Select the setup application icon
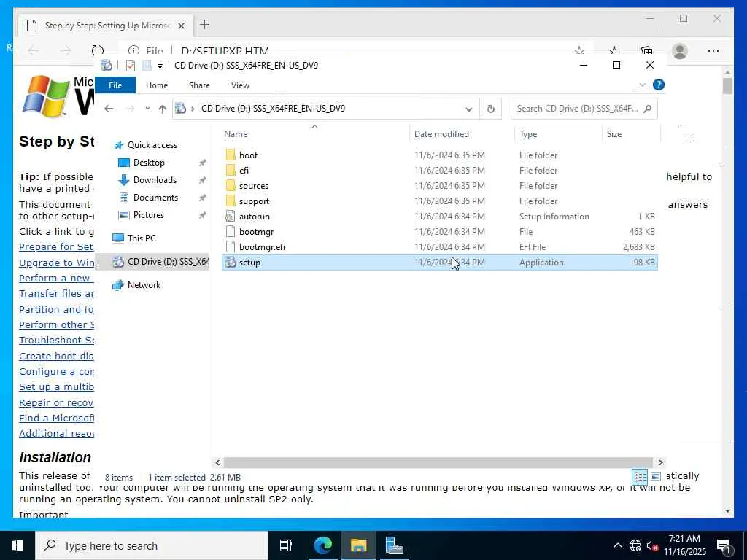This screenshot has width=747, height=560. 231,262
